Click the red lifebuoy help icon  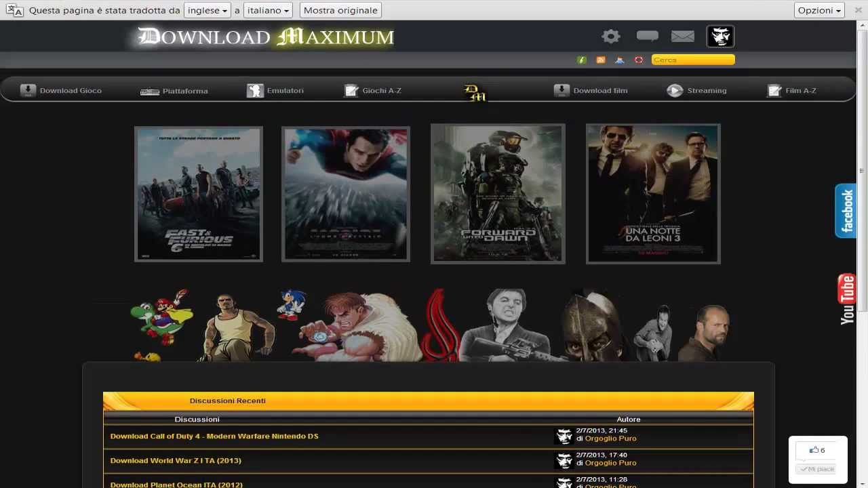(639, 60)
